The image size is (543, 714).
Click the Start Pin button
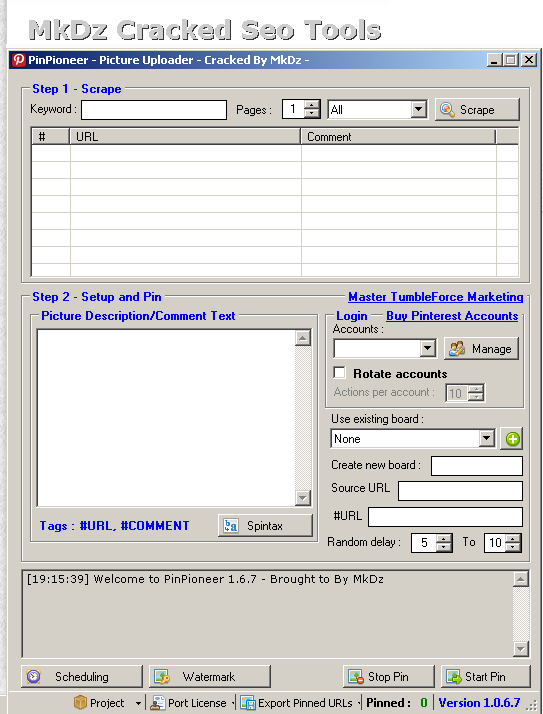(x=486, y=677)
